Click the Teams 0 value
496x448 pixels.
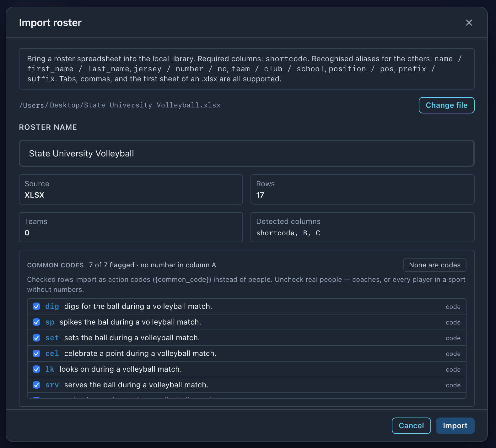tap(27, 233)
